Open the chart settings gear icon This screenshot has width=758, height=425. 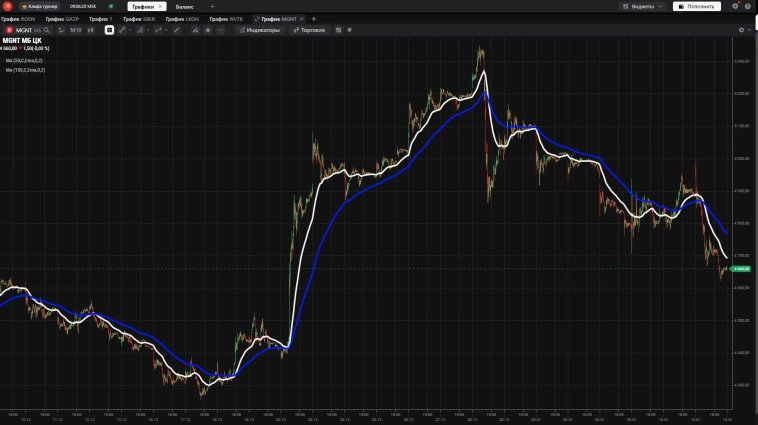pos(741,30)
